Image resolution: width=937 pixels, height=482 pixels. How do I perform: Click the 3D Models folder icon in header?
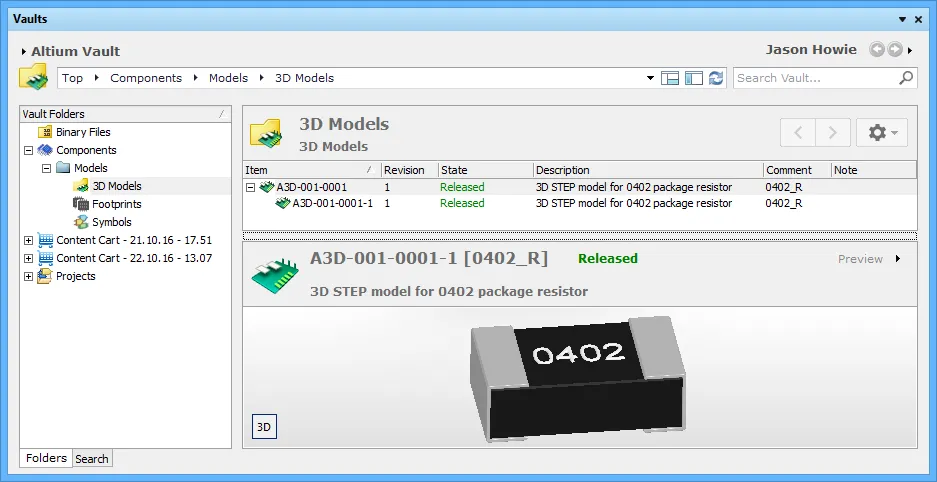pos(266,133)
